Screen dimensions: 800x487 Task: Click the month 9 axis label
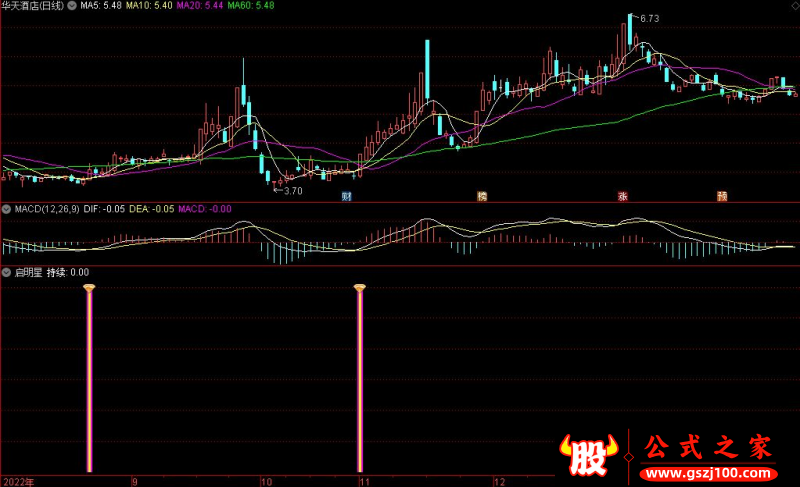click(x=135, y=482)
